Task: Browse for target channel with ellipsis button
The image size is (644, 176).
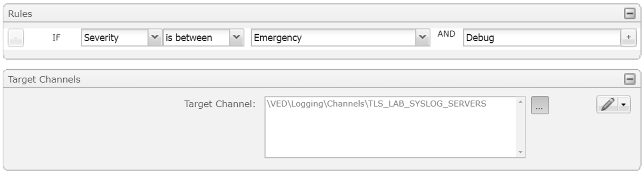Action: pyautogui.click(x=540, y=106)
